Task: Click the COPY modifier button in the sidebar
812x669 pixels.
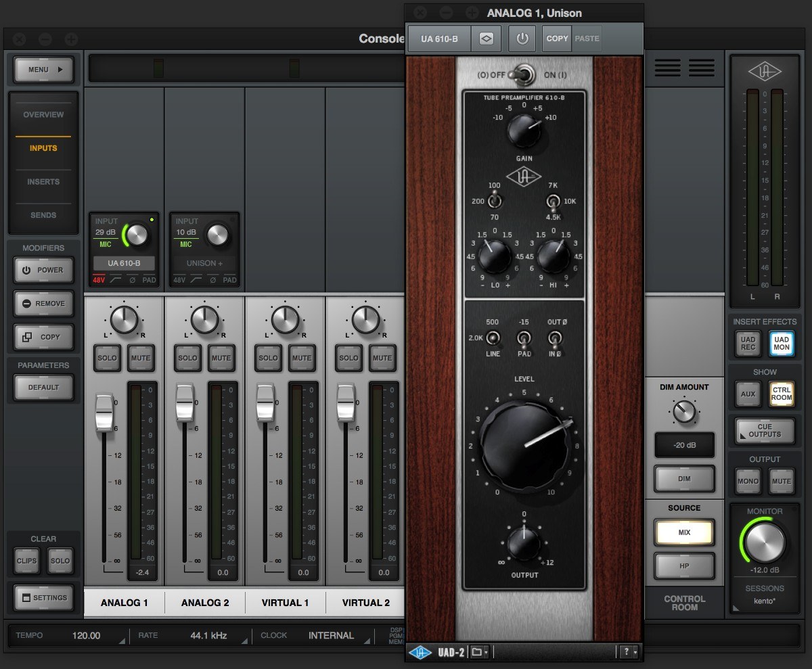Action: coord(43,337)
